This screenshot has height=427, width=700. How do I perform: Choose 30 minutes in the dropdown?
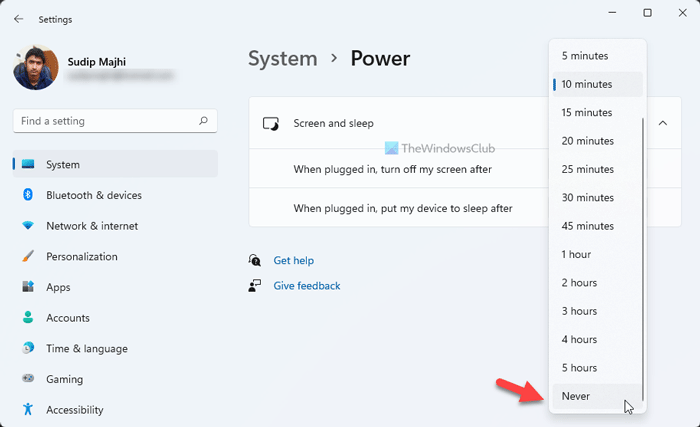[588, 198]
